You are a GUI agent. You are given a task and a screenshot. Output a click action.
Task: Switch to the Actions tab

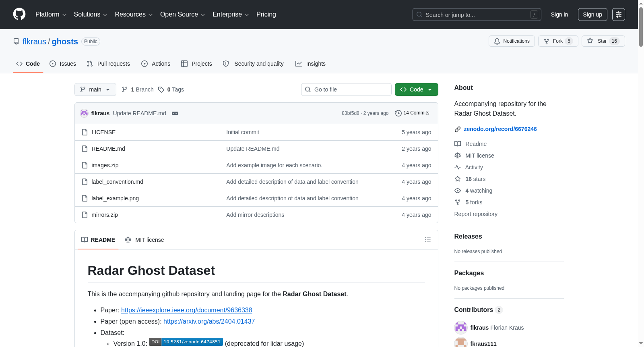pyautogui.click(x=156, y=64)
